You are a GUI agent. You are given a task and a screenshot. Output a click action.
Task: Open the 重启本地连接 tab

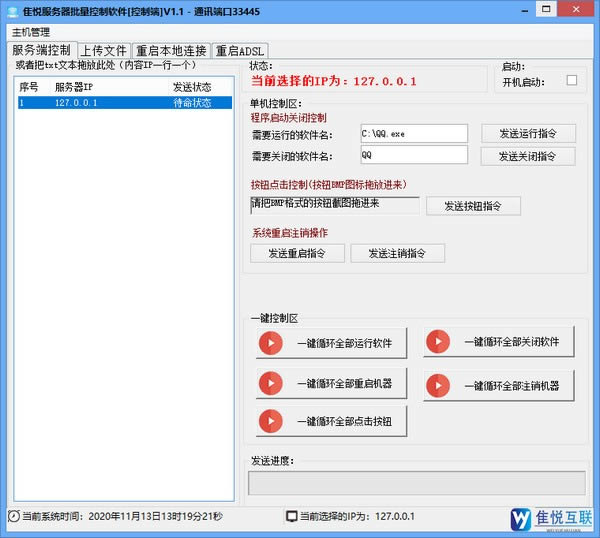(171, 51)
